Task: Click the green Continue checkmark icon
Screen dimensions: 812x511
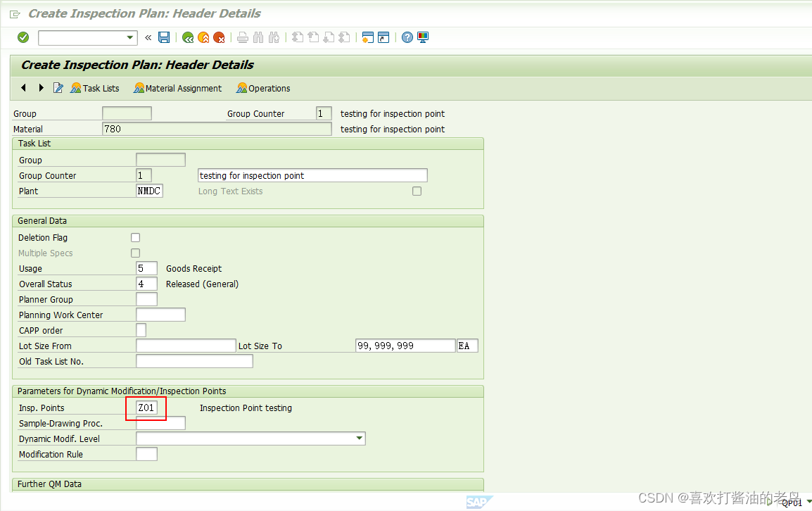Action: pyautogui.click(x=22, y=37)
